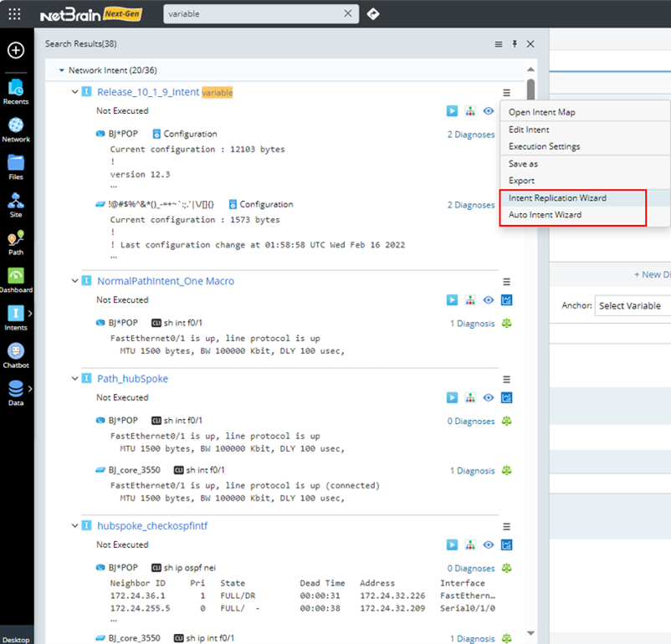Toggle eye icon for hubspoke_checkospfintf

coord(489,545)
